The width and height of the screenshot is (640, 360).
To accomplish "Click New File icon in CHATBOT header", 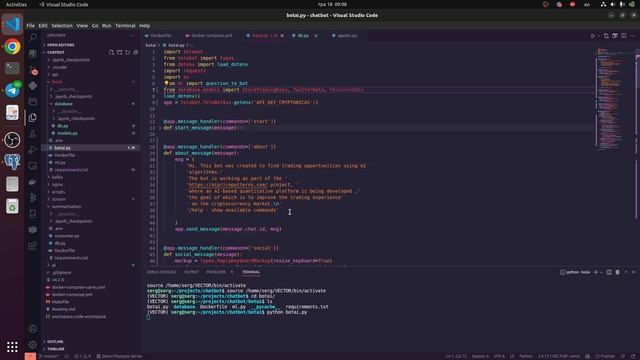I will [x=111, y=52].
